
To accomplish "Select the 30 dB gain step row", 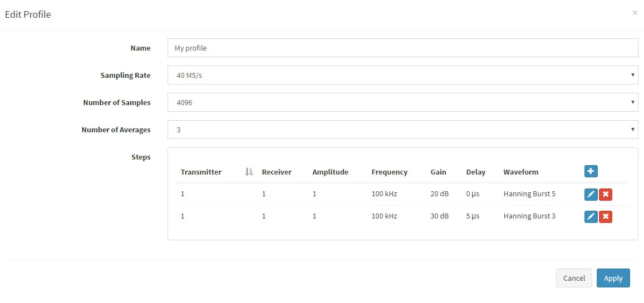I will 403,216.
